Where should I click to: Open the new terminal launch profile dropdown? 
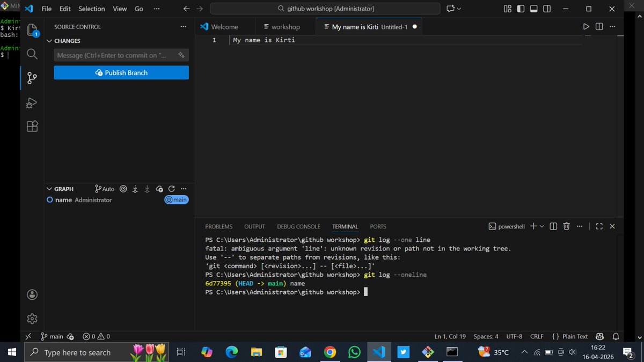(541, 226)
